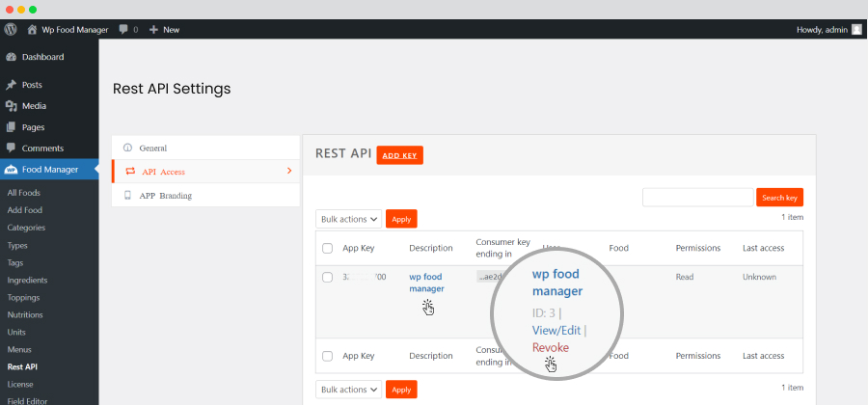Click the Permissions column header at table top

(x=698, y=249)
